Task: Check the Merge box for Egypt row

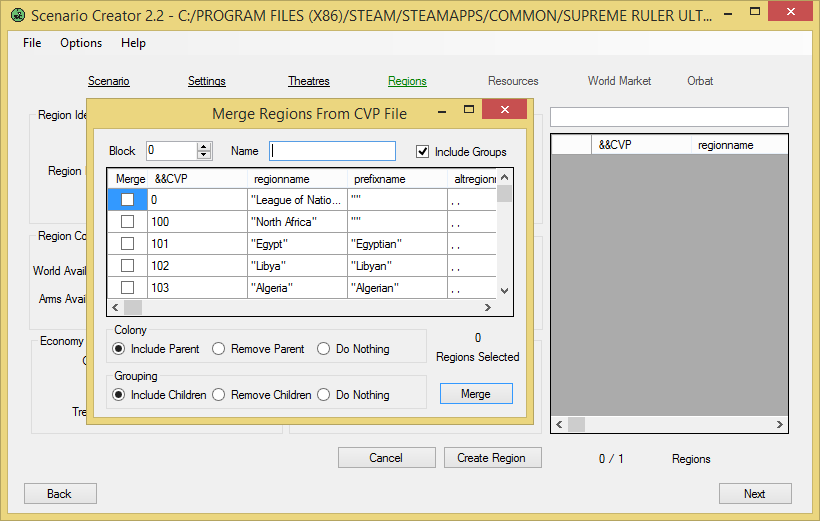Action: pos(127,244)
